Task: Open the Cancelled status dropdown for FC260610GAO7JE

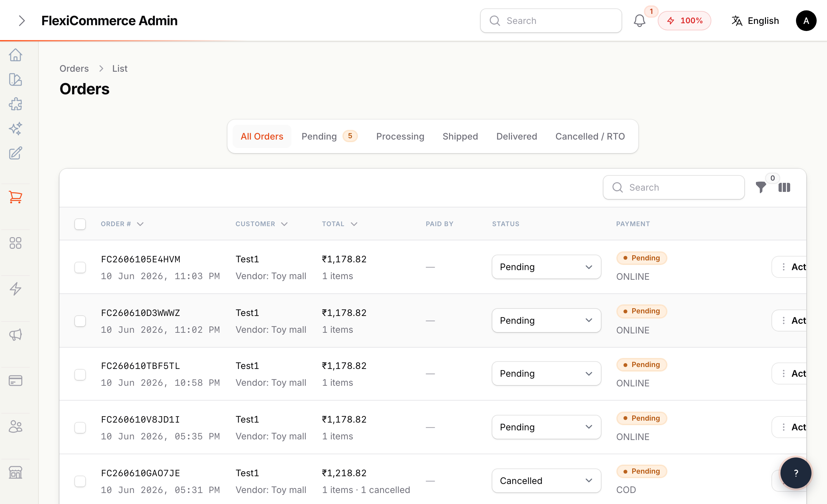Action: pos(546,481)
